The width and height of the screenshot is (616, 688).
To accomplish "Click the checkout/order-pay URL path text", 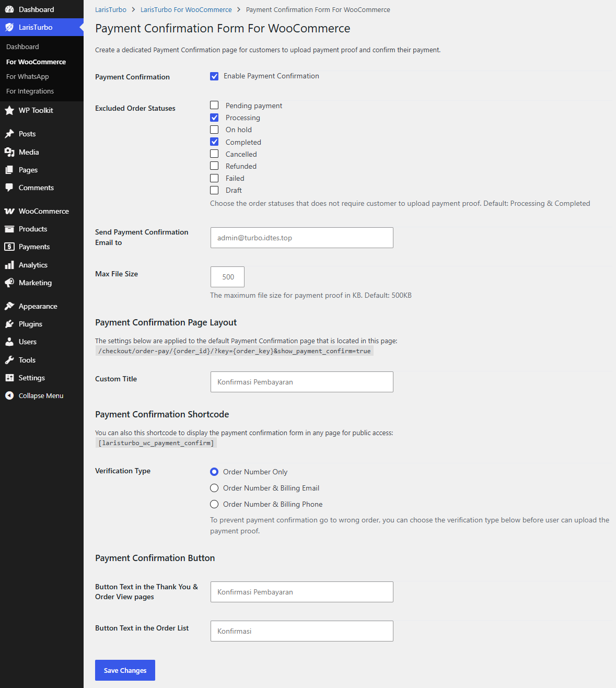I will pos(235,351).
